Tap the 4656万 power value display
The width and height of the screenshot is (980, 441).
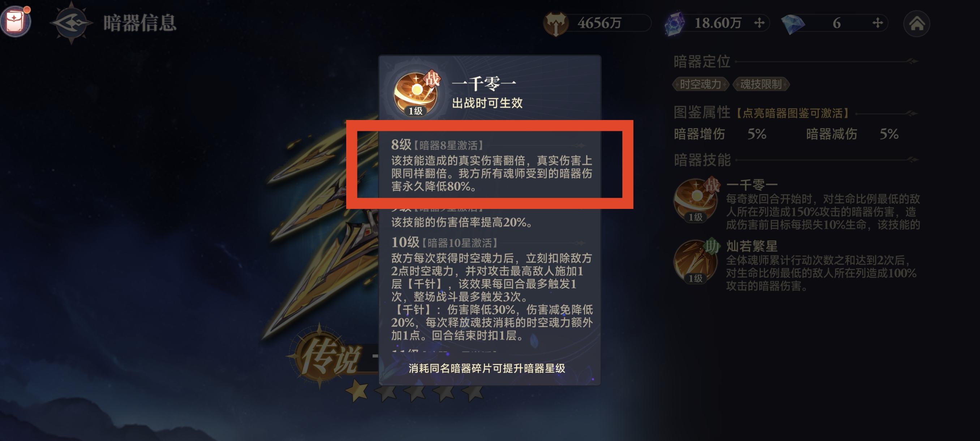(599, 23)
